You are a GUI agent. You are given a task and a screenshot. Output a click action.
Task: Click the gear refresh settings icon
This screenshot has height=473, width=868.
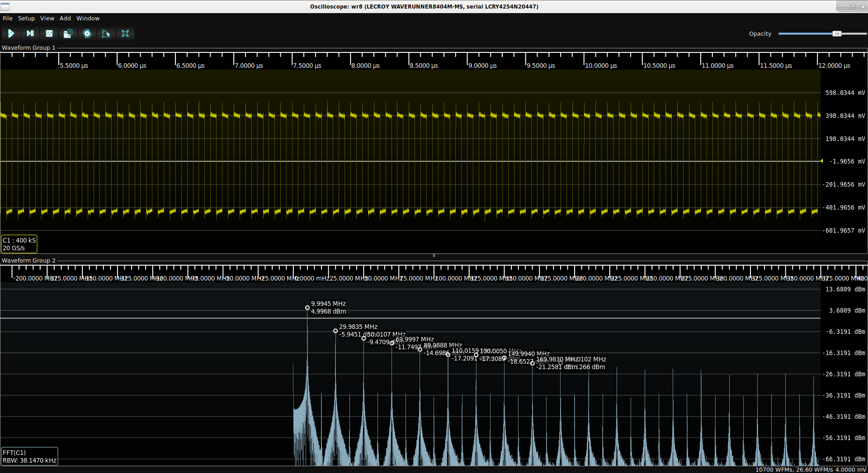tap(87, 33)
